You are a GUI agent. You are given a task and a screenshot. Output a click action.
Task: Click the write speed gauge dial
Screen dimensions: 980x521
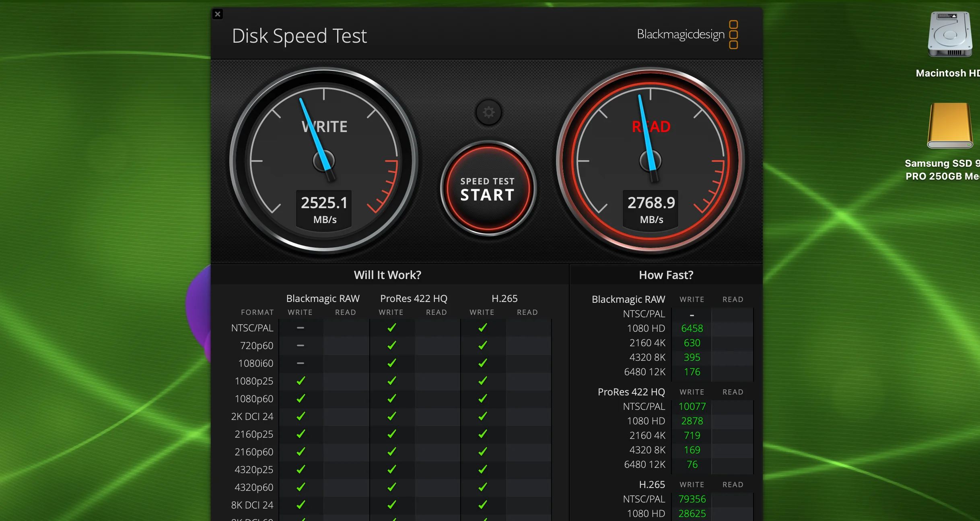tap(324, 160)
